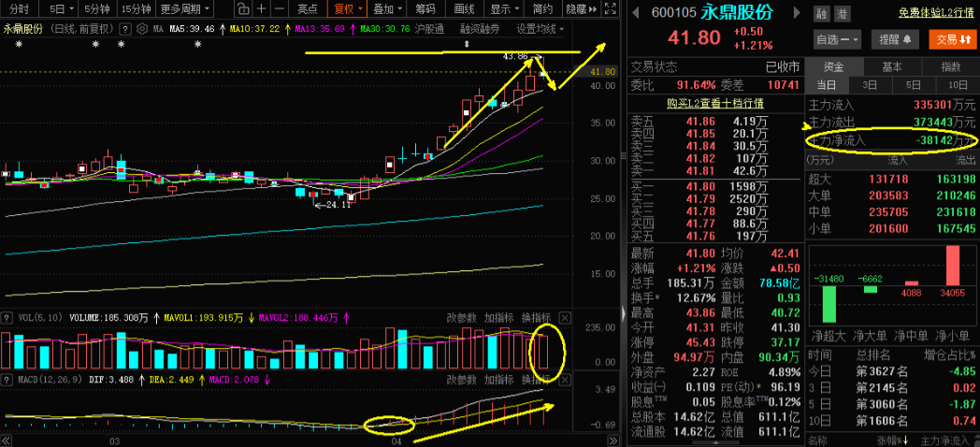The image size is (980, 447).
Task: Click 换指标 in MACD panel
Action: click(536, 380)
